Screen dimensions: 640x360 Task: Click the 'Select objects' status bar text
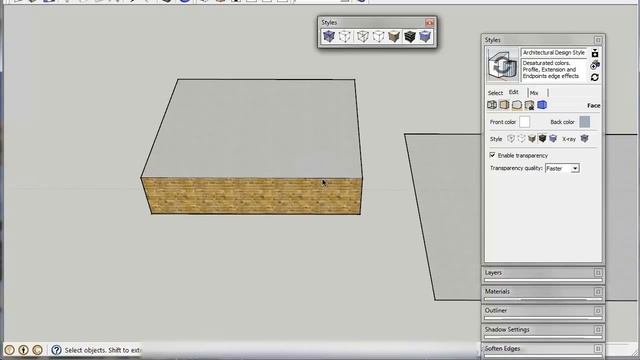[x=102, y=350]
